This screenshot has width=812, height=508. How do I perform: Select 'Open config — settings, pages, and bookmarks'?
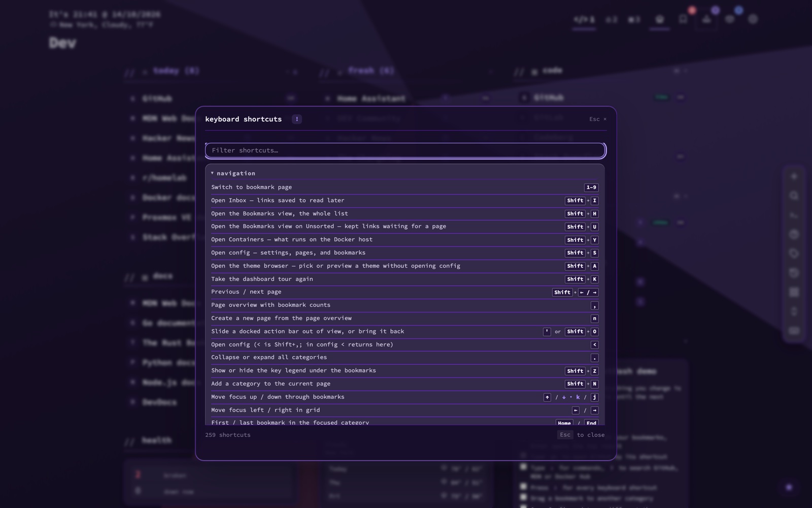coord(405,253)
